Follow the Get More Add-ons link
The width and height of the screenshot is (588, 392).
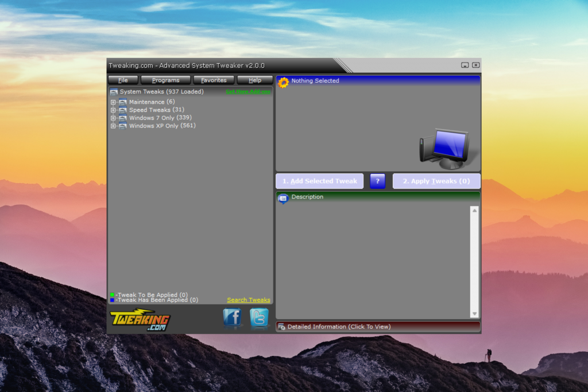coord(248,91)
